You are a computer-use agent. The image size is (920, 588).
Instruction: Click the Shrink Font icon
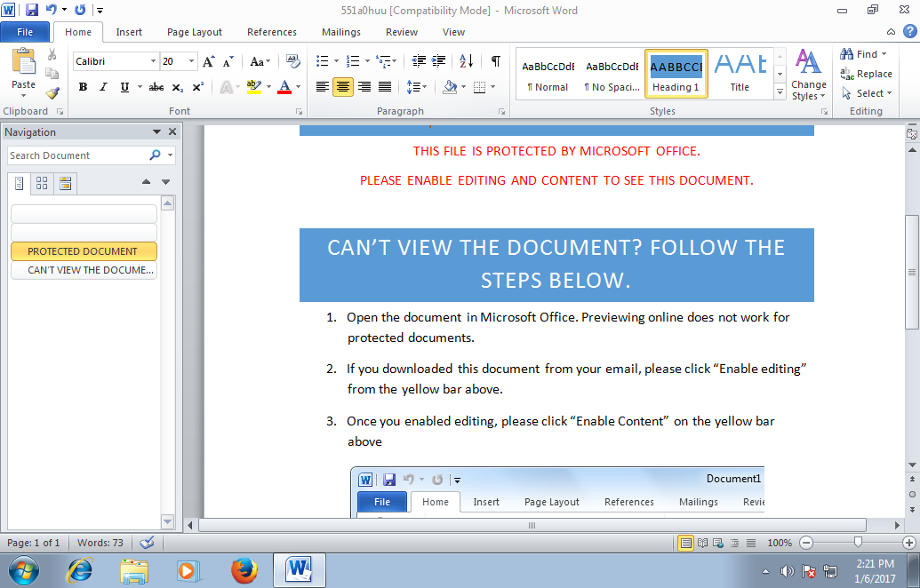pyautogui.click(x=228, y=61)
